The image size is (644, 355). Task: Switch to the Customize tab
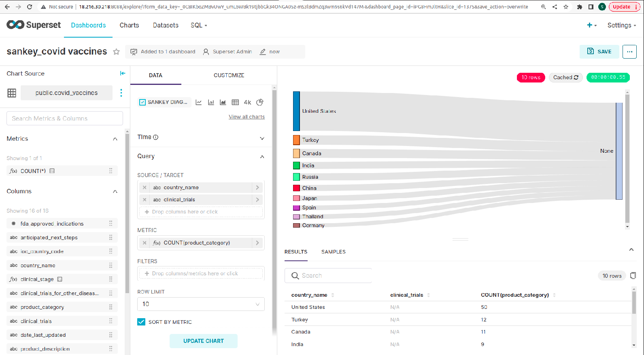(x=229, y=75)
